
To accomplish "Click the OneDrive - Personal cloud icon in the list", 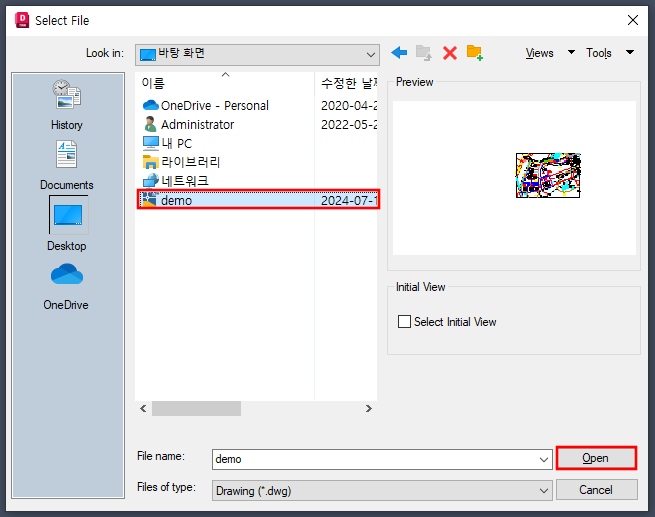I will (x=150, y=105).
